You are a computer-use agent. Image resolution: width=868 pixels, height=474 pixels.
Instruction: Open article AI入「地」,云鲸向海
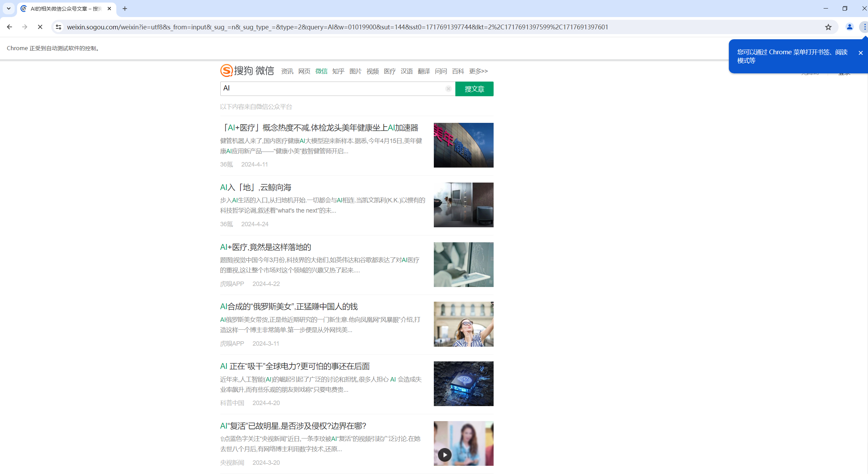tap(256, 187)
